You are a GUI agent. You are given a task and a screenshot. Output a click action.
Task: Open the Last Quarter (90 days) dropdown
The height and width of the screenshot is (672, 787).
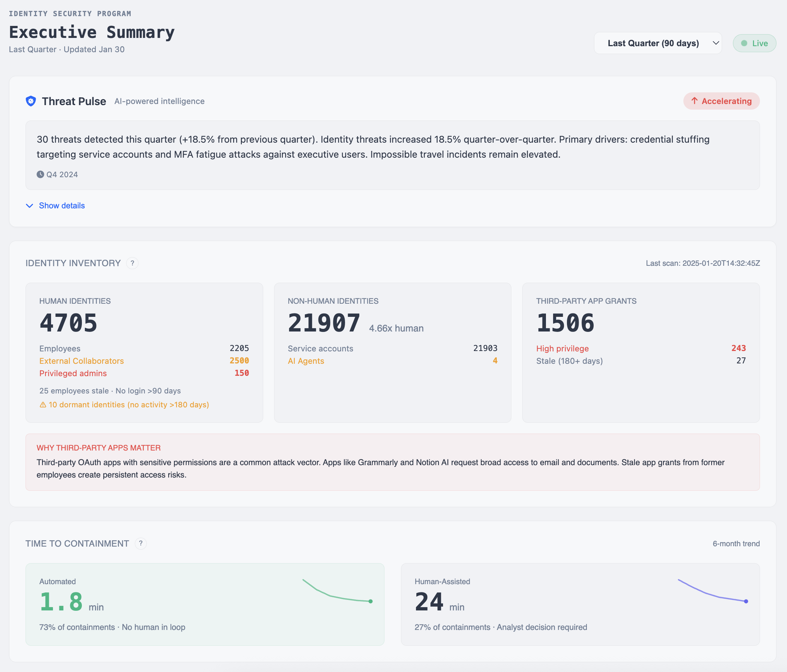[x=658, y=43]
